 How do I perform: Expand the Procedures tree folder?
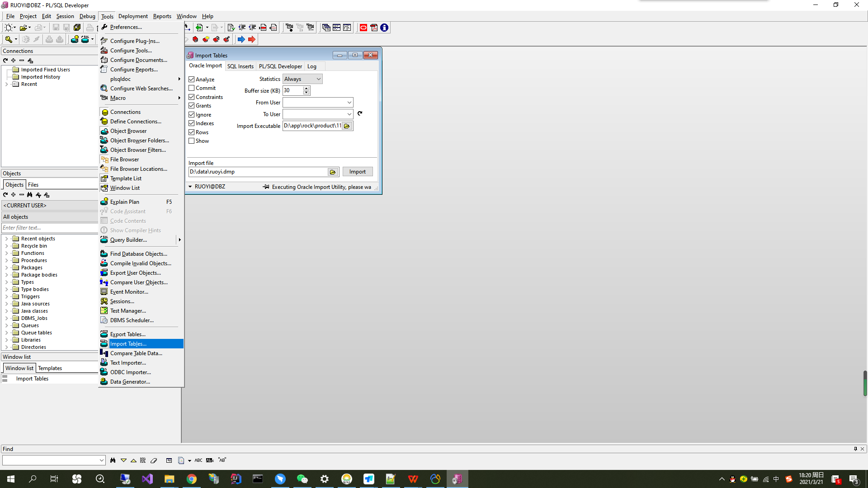pyautogui.click(x=6, y=261)
